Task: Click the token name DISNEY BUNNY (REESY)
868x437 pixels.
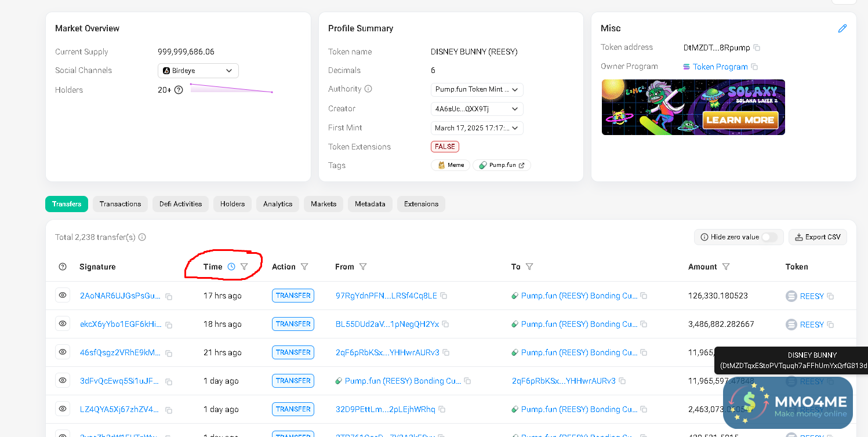Action: pyautogui.click(x=474, y=52)
